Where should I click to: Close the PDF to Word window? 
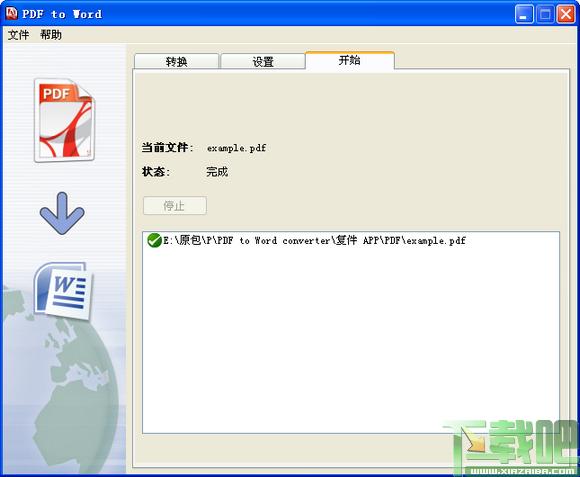(566, 14)
